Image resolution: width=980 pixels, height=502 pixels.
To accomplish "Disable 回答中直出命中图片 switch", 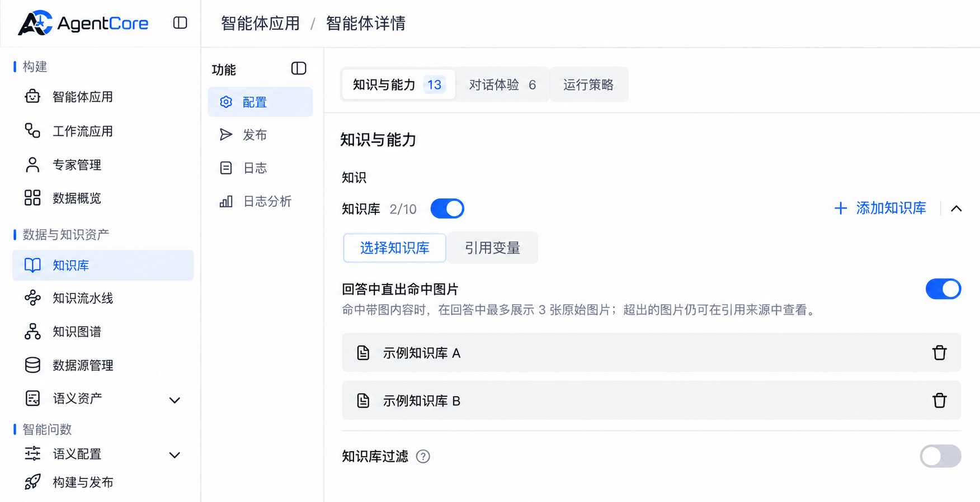I will 943,289.
